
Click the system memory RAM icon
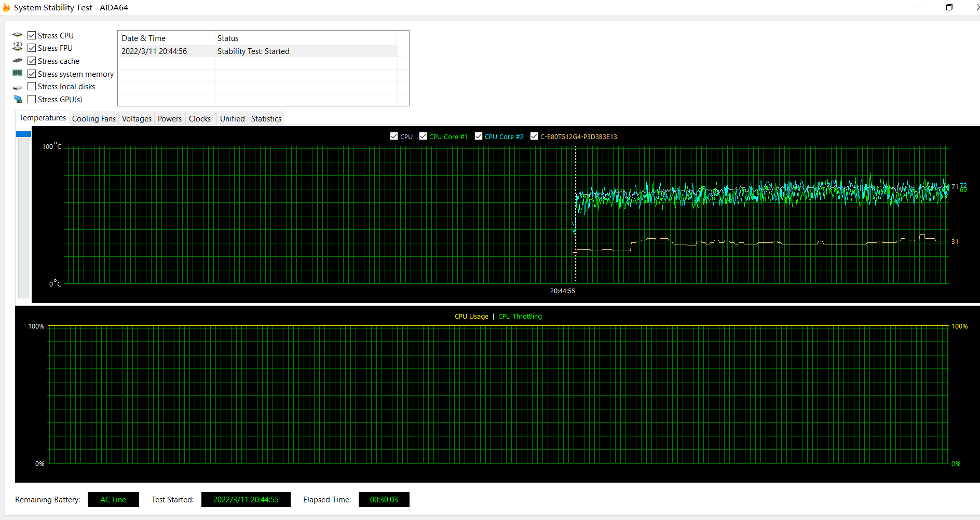[x=17, y=73]
